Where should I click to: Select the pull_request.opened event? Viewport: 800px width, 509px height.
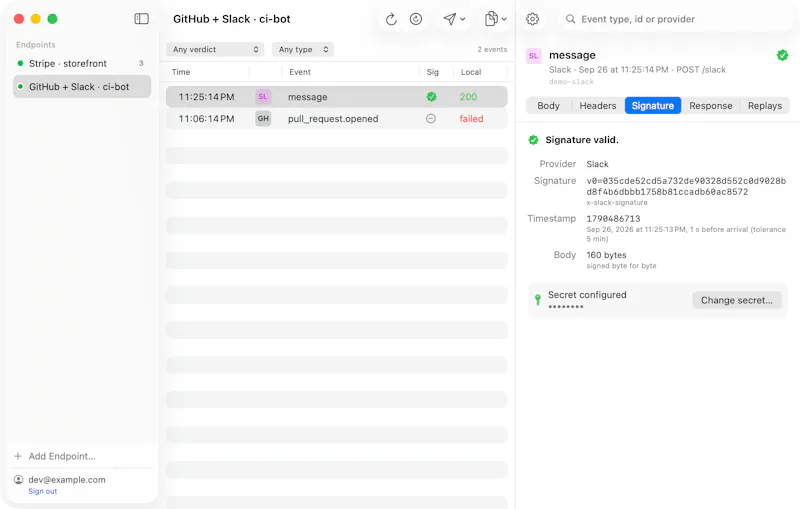point(333,119)
